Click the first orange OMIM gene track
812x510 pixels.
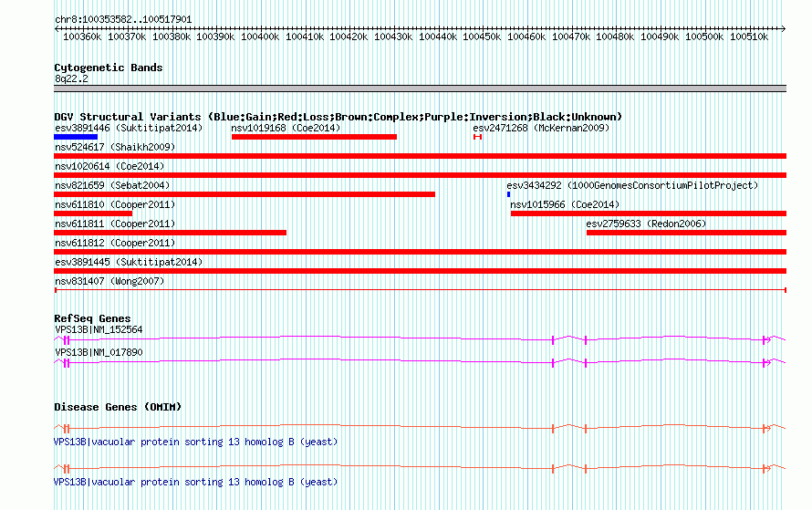[x=420, y=428]
